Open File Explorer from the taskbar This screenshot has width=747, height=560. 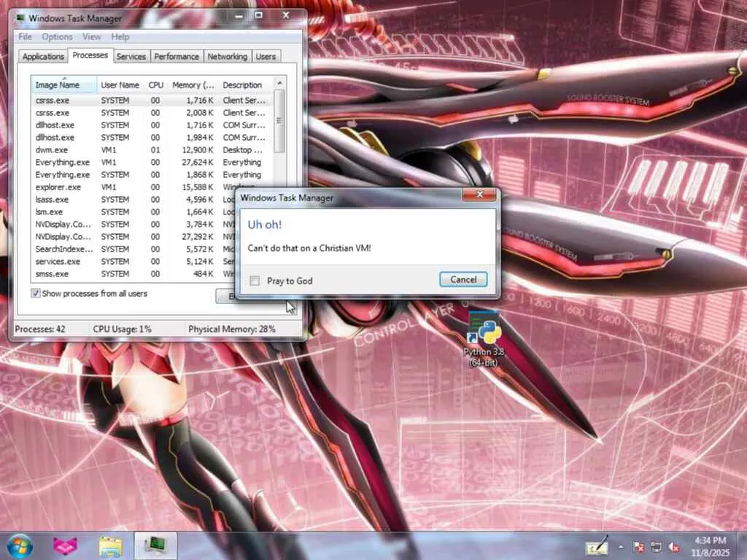coord(111,547)
